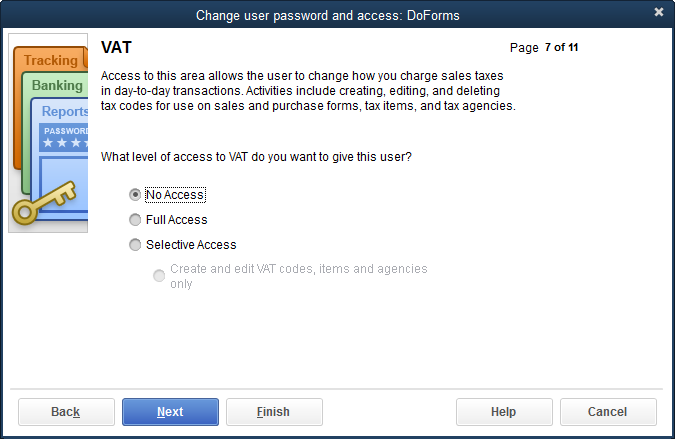Click the green Banking card in the illustration

point(54,86)
